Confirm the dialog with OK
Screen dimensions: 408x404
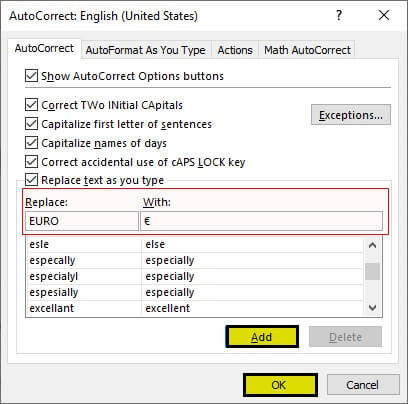(280, 385)
